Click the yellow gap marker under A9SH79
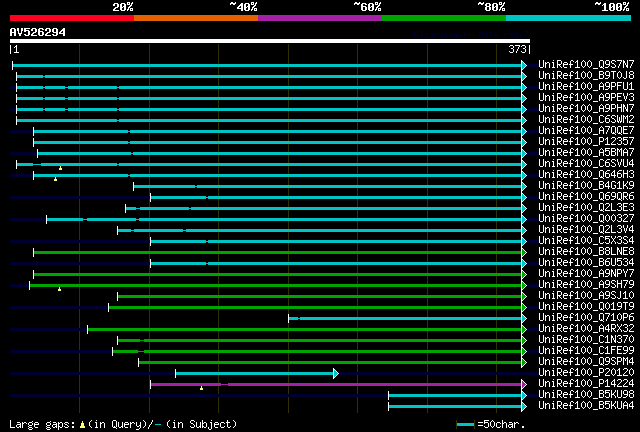Viewport: 640px width, 432px height. click(60, 289)
